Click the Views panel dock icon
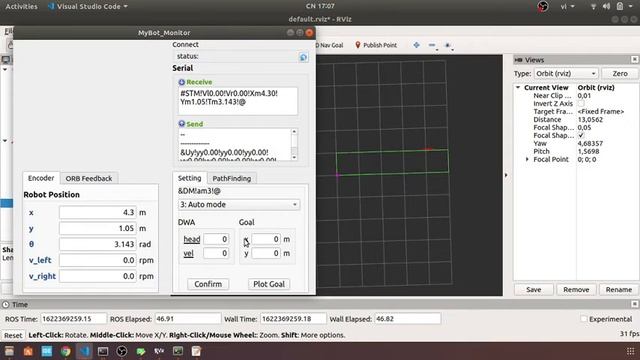Image resolution: width=640 pixels, height=360 pixels. click(518, 60)
